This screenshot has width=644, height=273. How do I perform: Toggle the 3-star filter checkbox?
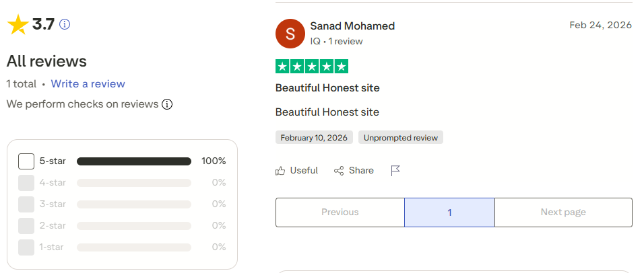pos(26,204)
